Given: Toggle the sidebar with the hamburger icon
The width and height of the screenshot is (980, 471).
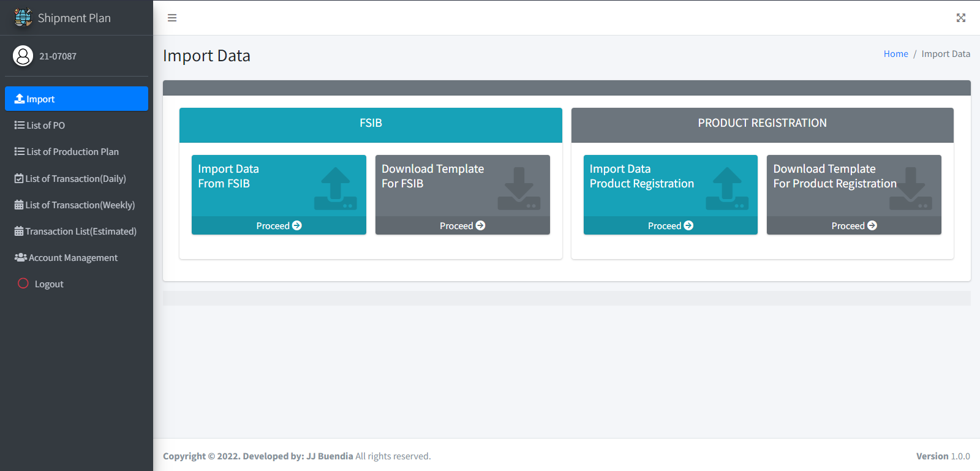Looking at the screenshot, I should [172, 18].
